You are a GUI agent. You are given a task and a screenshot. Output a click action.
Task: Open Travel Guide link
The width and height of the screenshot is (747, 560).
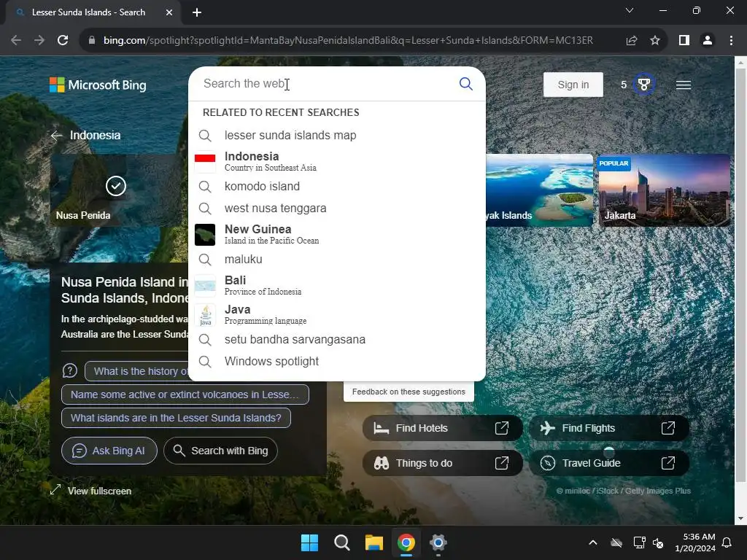point(609,463)
